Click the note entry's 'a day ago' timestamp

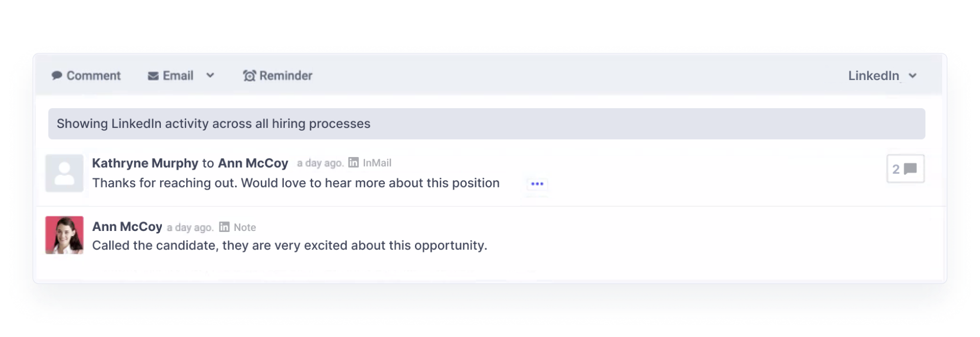click(190, 227)
